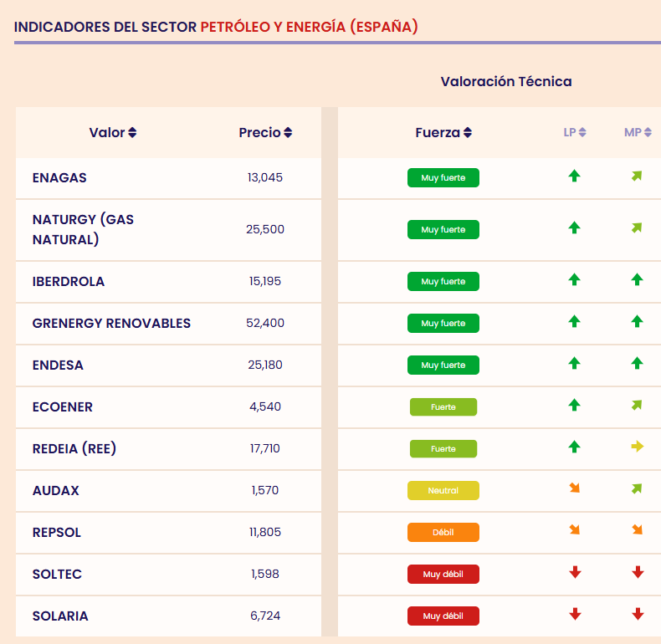Sort table by Fuerza column
Image resolution: width=661 pixels, height=644 pixels.
(443, 133)
